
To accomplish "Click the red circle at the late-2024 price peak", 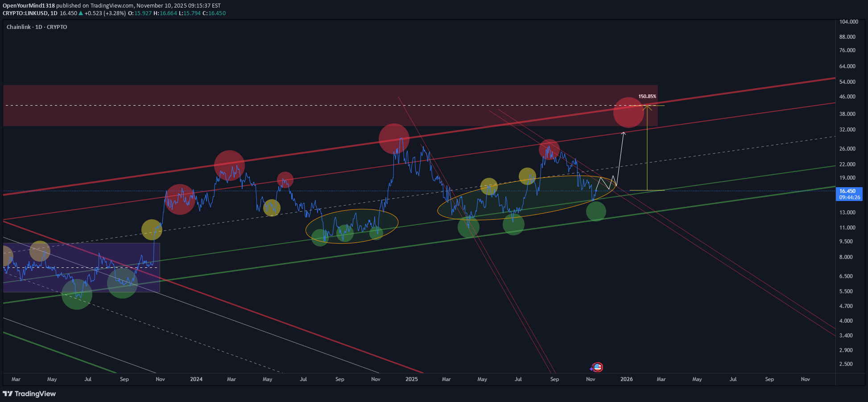I will click(x=394, y=139).
